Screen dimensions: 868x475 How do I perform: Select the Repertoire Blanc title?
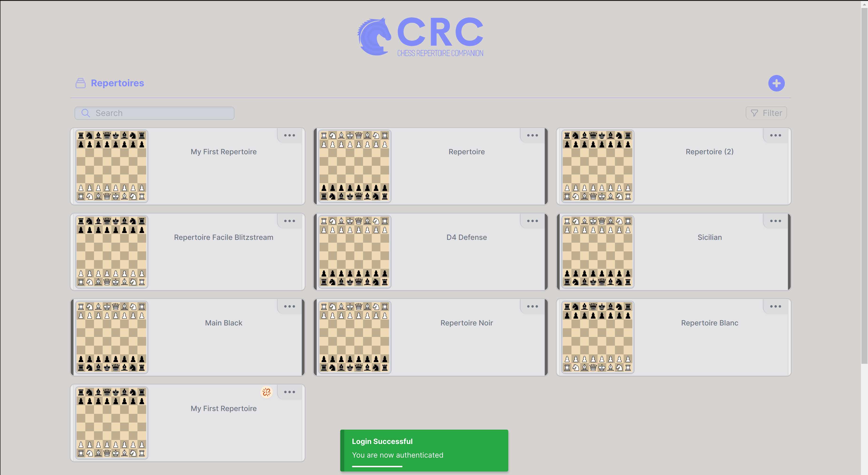point(710,323)
